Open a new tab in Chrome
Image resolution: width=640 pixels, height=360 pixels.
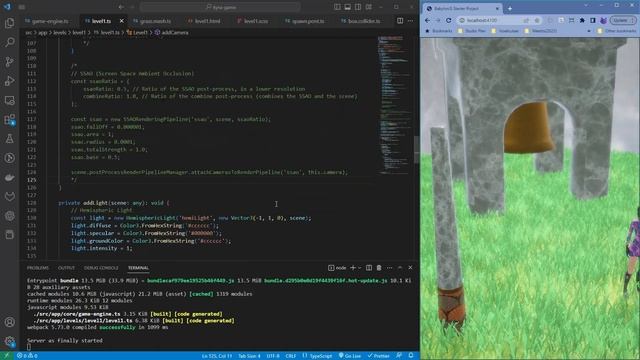[510, 8]
